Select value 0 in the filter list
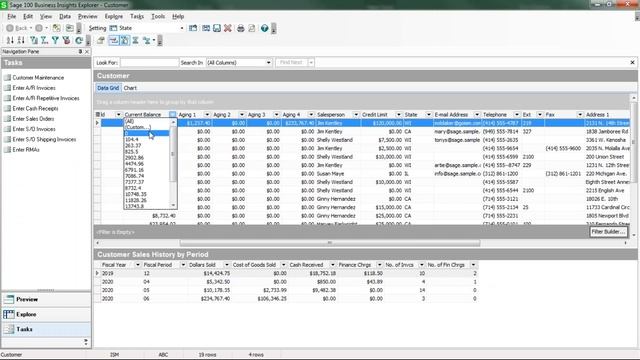The width and height of the screenshot is (640, 360). coord(147,133)
